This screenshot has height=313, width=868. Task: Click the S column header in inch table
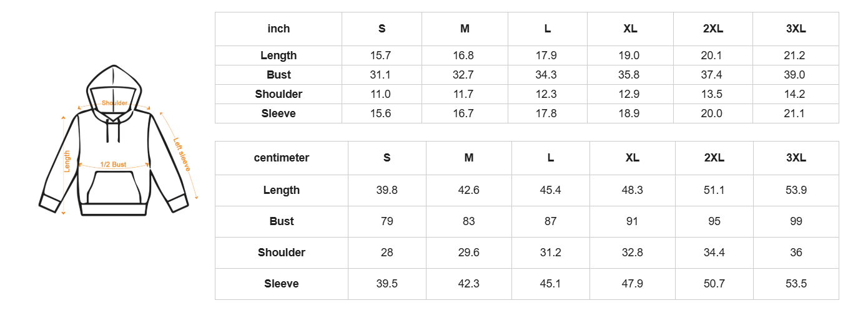point(382,29)
